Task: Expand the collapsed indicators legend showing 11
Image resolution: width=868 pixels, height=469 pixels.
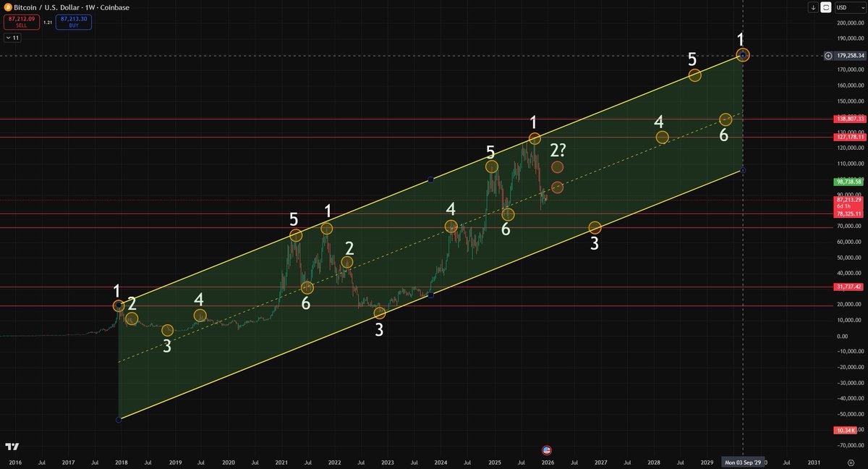Action: 12,38
